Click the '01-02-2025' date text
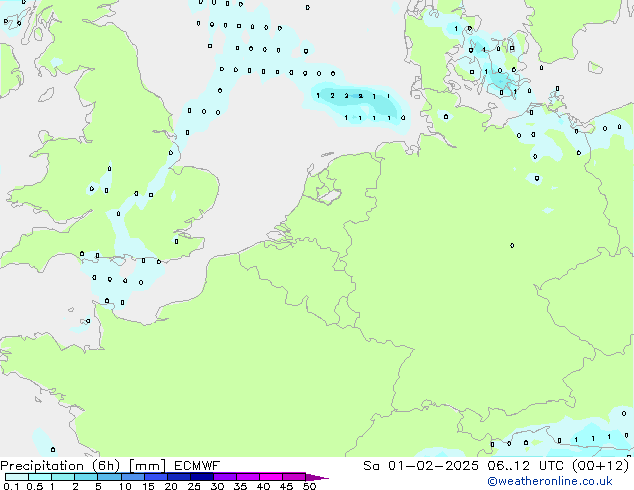This screenshot has width=634, height=490. point(433,466)
